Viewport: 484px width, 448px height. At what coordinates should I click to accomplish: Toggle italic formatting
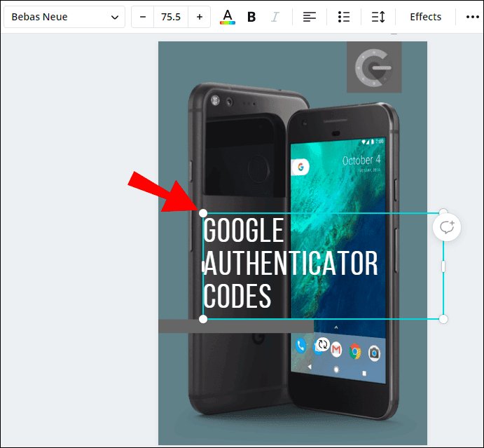tap(275, 17)
